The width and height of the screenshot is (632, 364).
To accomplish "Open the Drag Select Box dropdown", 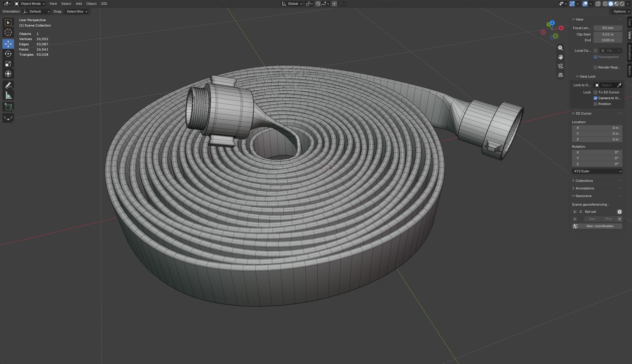I will pos(77,11).
